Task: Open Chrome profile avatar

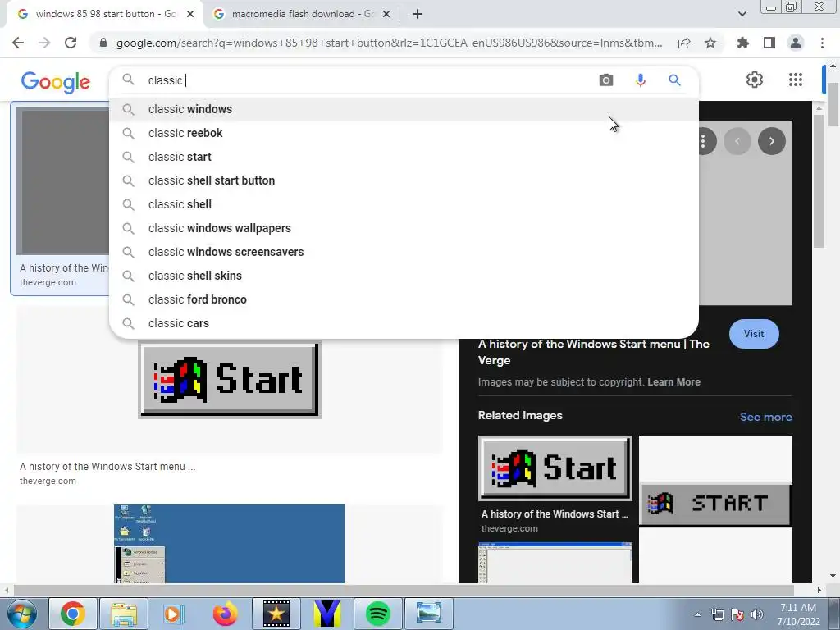Action: pos(796,43)
